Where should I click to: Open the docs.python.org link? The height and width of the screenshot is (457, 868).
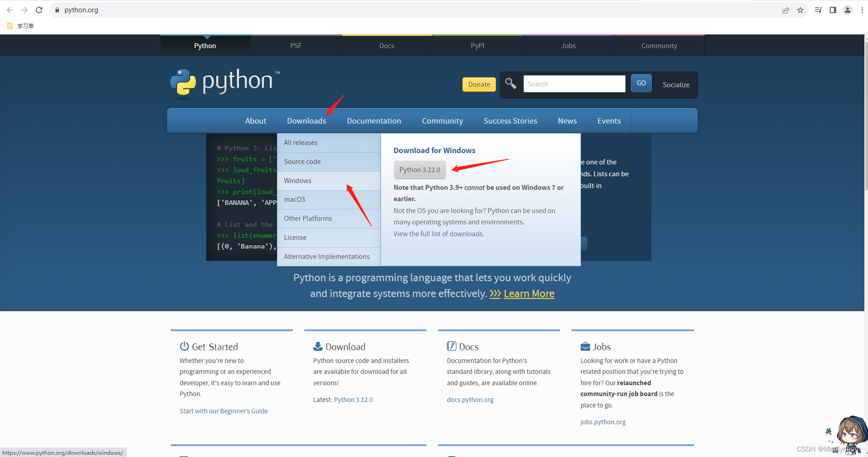click(x=470, y=400)
